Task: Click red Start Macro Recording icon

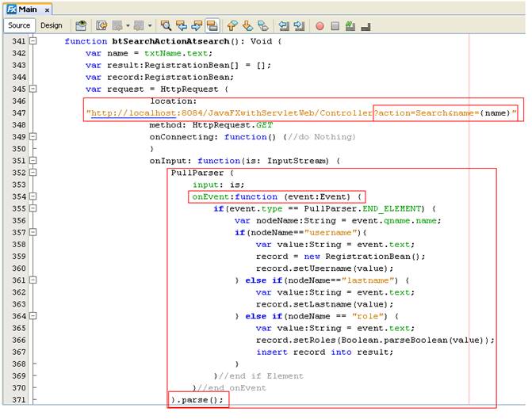Action: (320, 26)
